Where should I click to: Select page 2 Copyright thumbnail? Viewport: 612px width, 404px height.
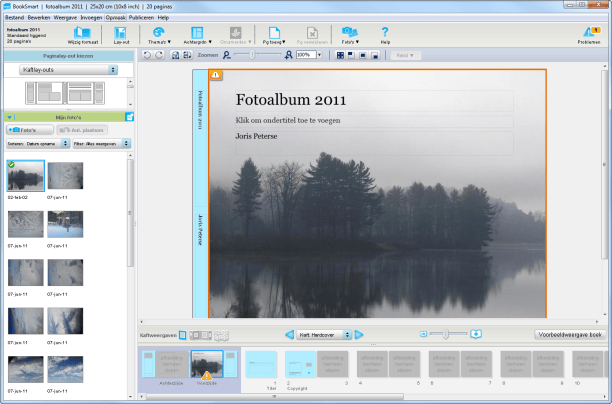point(301,364)
